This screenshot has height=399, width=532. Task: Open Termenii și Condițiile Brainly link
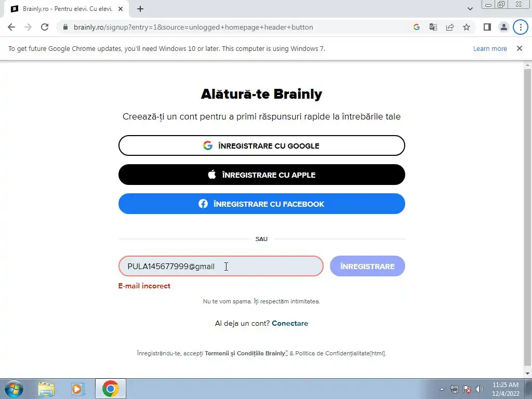[x=246, y=353]
